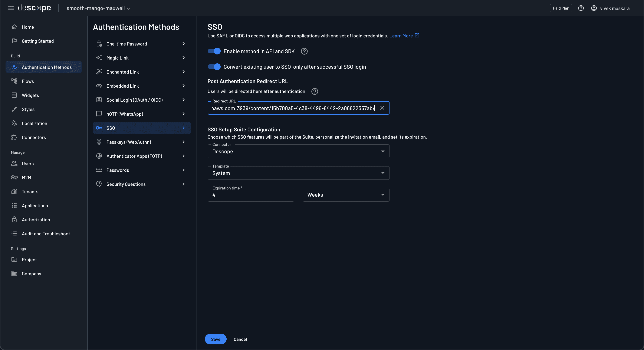Click the Social Login (OAuth / OIDC) icon
This screenshot has height=350, width=644.
pyautogui.click(x=99, y=100)
